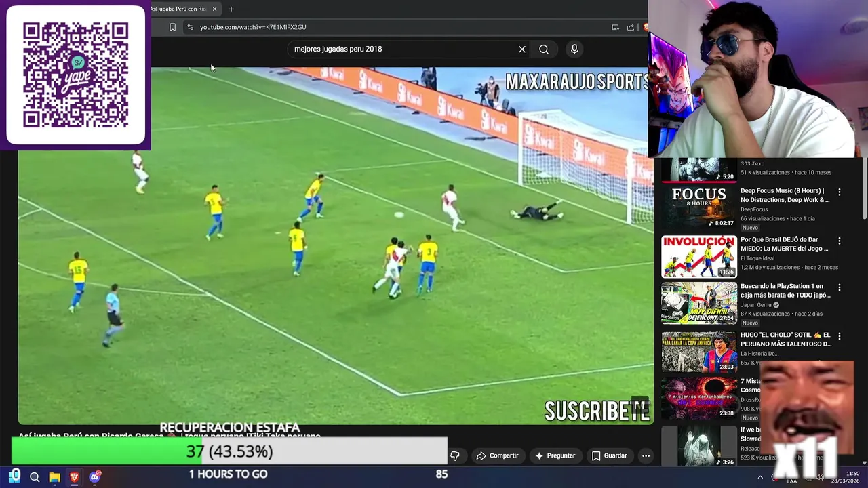The image size is (868, 488).
Task: Open options menu for HUGO EL CHOLO SOTIL video
Action: pyautogui.click(x=840, y=336)
